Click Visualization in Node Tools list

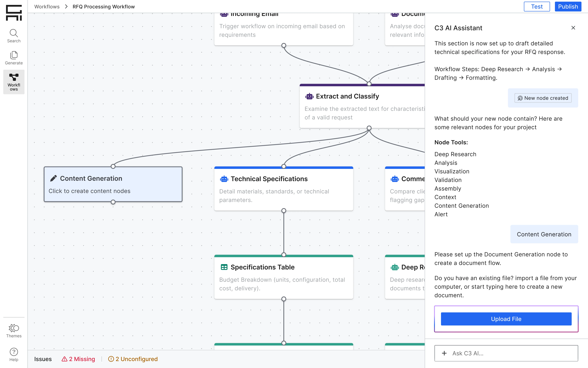[x=452, y=171]
